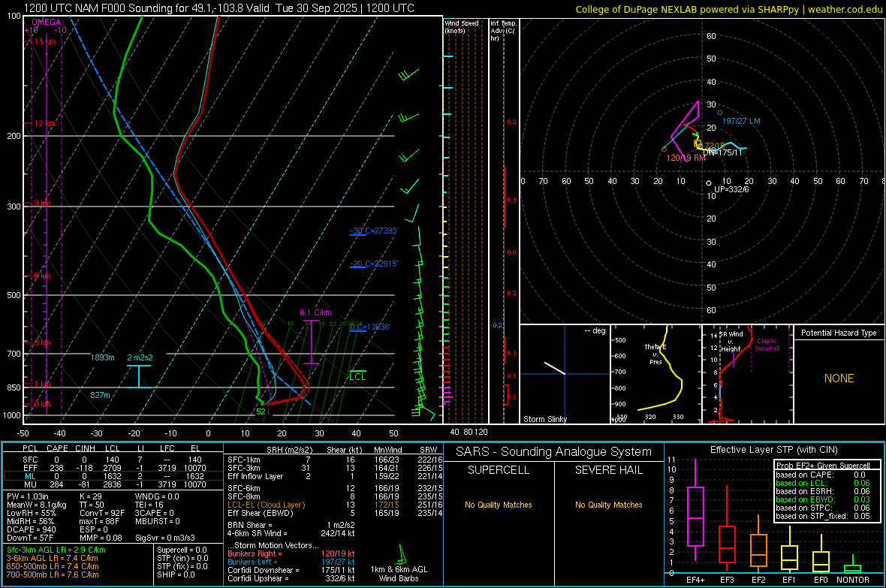The width and height of the screenshot is (886, 588).
Task: Select the -20 C=22915' level label
Action: 374,264
